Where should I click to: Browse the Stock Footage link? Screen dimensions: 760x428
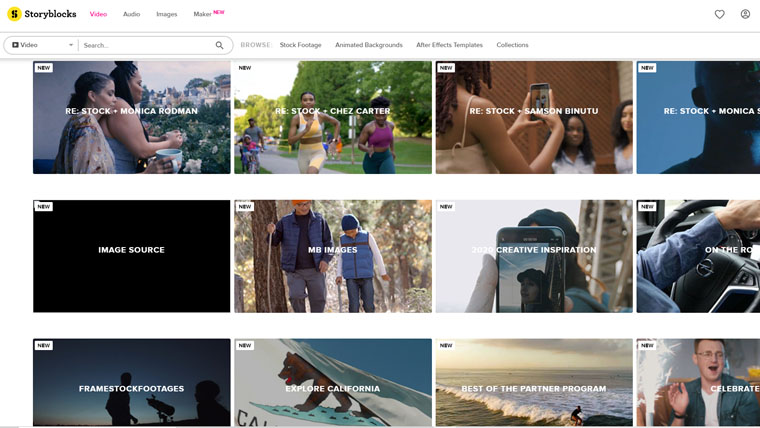click(x=300, y=45)
